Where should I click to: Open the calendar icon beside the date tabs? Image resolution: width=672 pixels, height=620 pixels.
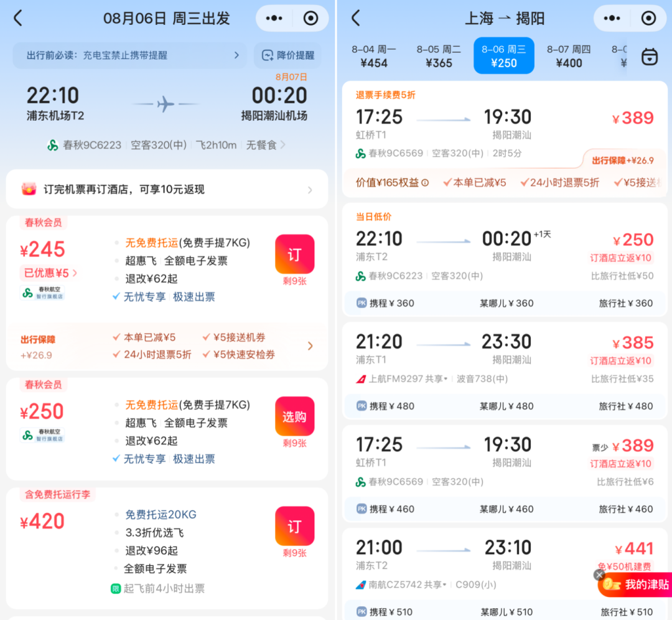coord(651,55)
